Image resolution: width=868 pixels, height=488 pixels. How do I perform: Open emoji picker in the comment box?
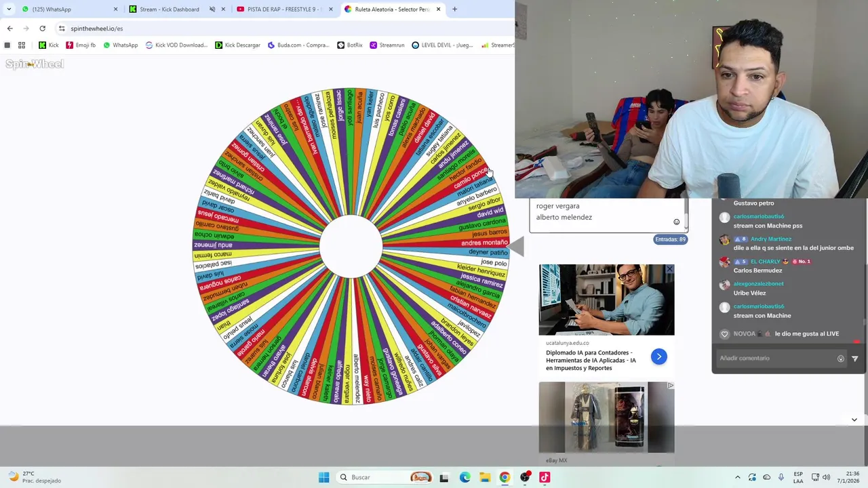pos(841,359)
